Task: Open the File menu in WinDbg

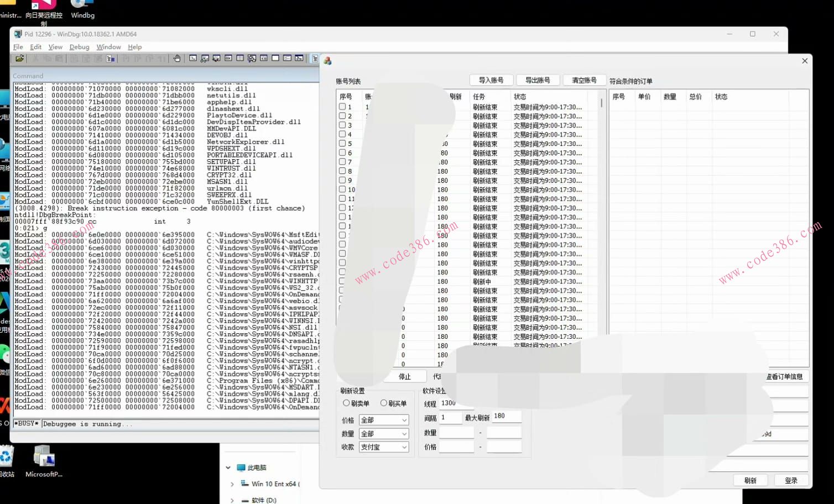Action: [18, 47]
